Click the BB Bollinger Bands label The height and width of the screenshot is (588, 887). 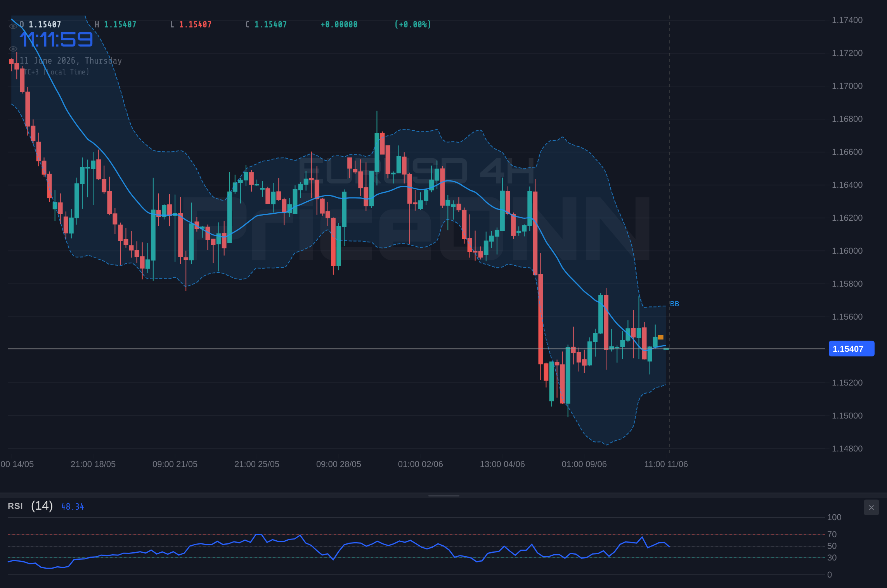(x=674, y=304)
